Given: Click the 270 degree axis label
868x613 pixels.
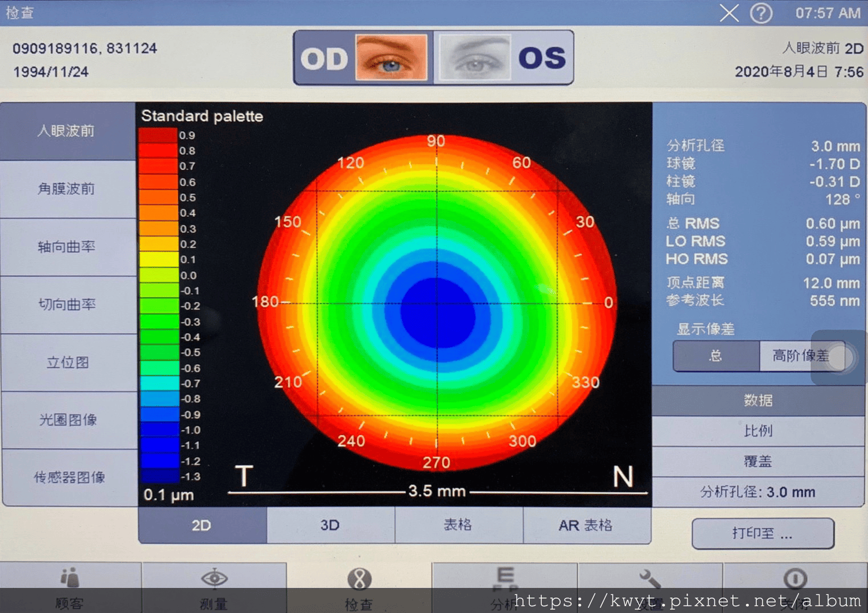Looking at the screenshot, I should 436,463.
